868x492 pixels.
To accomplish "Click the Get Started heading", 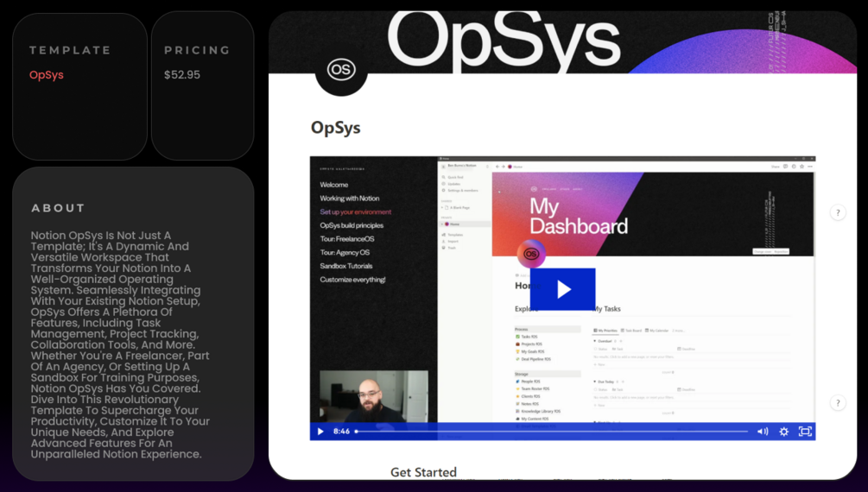I will [x=423, y=472].
